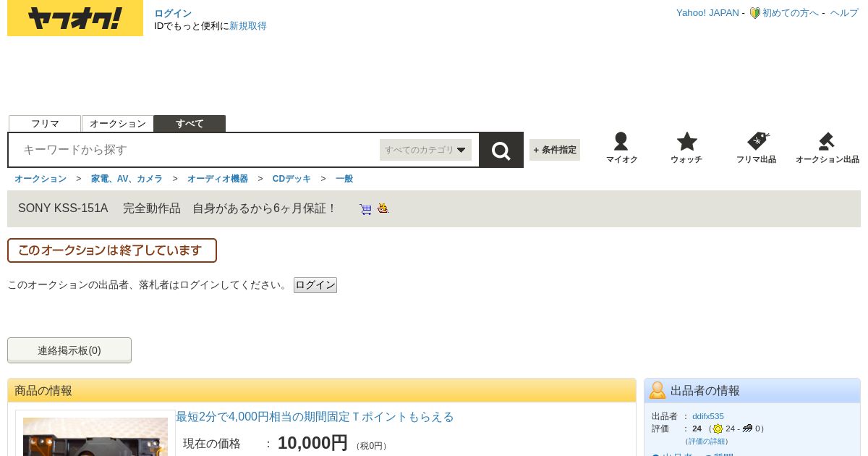Click the rain cloud bad-rating icon
868x456 pixels.
coord(747,428)
